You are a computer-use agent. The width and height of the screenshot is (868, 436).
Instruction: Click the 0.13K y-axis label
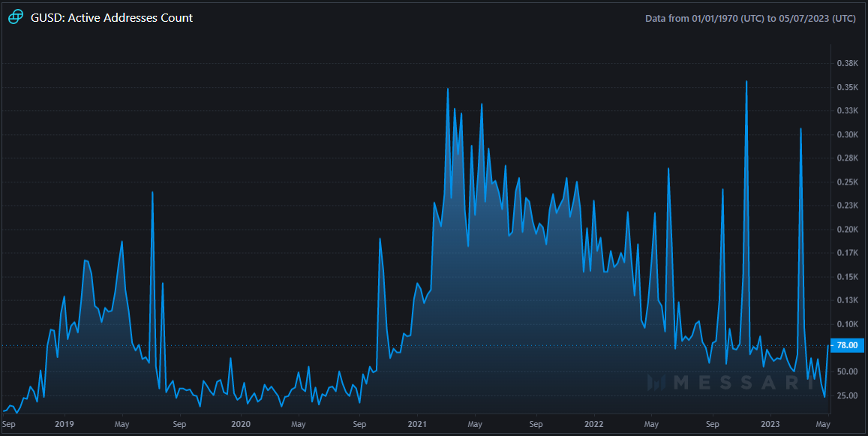pyautogui.click(x=848, y=300)
